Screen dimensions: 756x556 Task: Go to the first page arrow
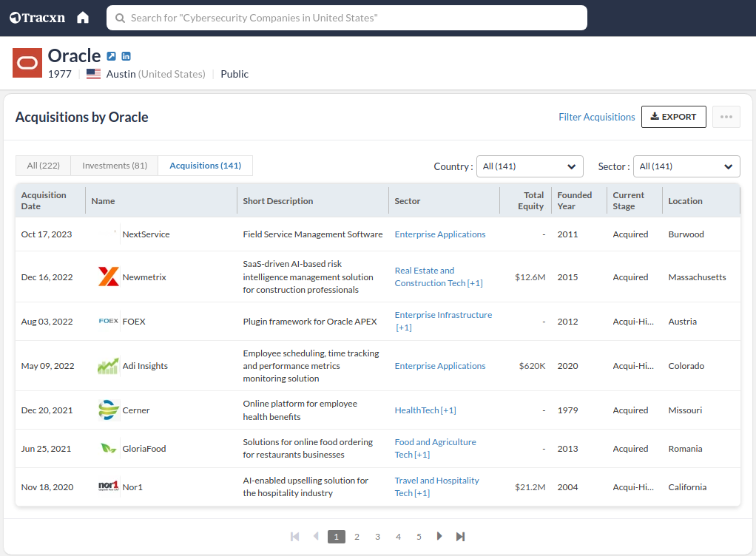pyautogui.click(x=294, y=536)
